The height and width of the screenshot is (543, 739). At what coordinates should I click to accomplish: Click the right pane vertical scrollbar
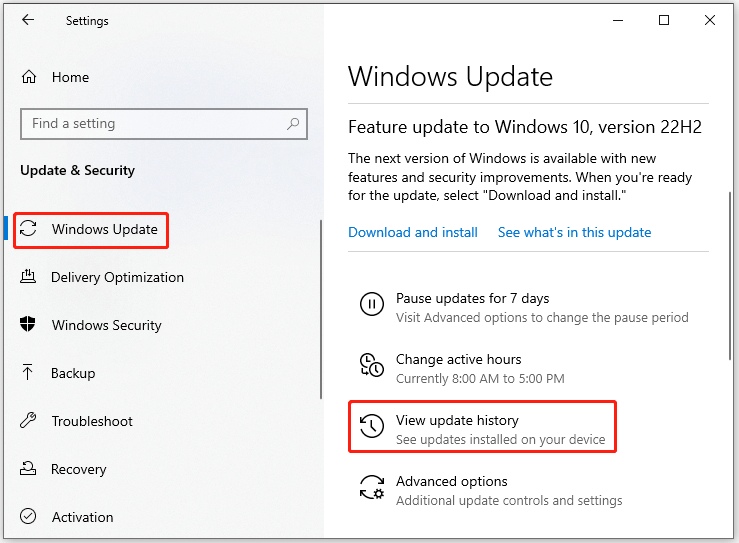tap(730, 276)
